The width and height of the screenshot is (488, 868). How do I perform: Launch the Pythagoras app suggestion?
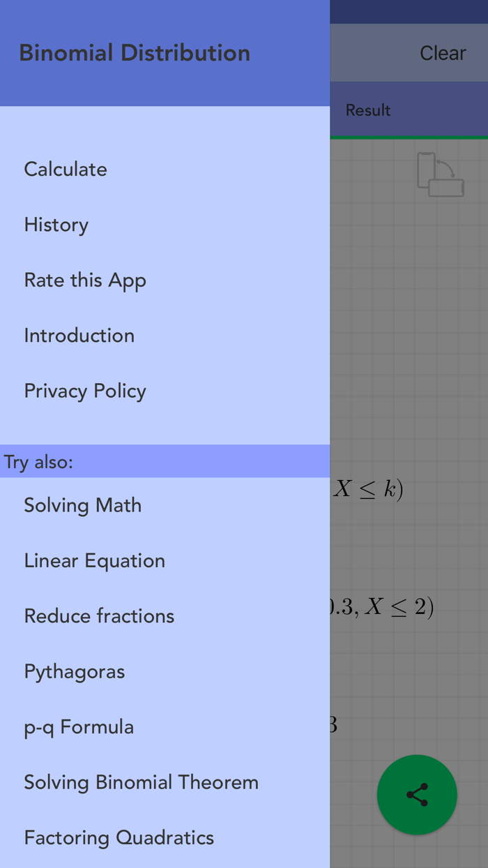click(x=74, y=671)
